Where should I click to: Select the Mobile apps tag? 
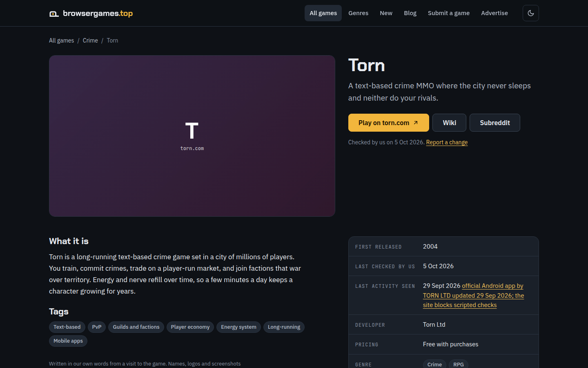click(68, 341)
